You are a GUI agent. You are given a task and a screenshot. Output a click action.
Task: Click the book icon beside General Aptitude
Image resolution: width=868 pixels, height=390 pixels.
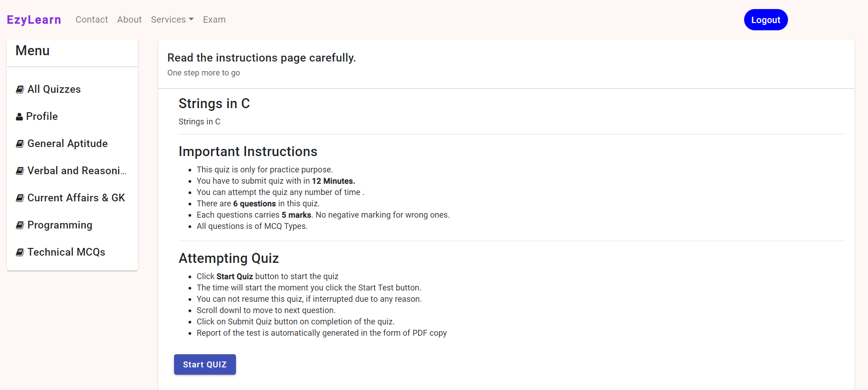(19, 143)
